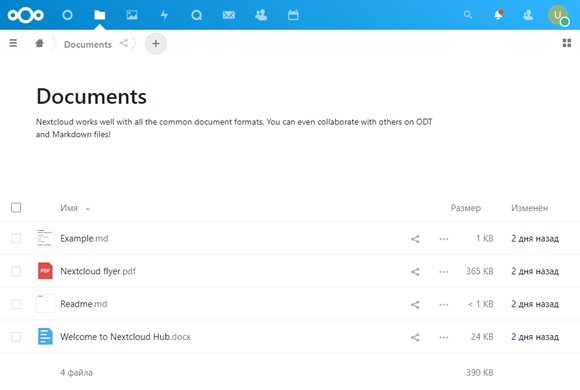The width and height of the screenshot is (580, 390).
Task: Click the Documents breadcrumb
Action: coord(88,44)
